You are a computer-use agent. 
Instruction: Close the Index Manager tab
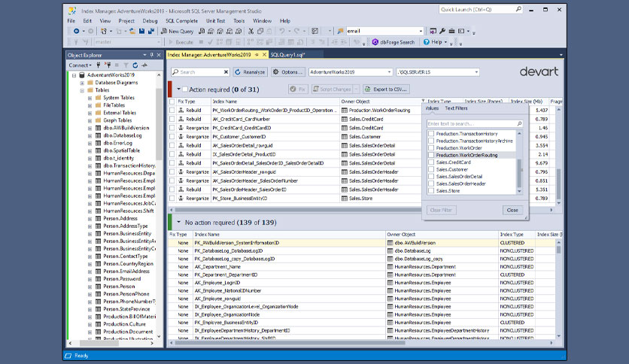pyautogui.click(x=264, y=54)
